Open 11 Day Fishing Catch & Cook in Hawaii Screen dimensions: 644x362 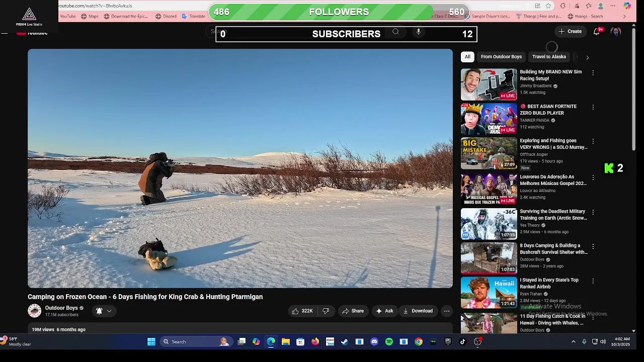click(x=552, y=319)
